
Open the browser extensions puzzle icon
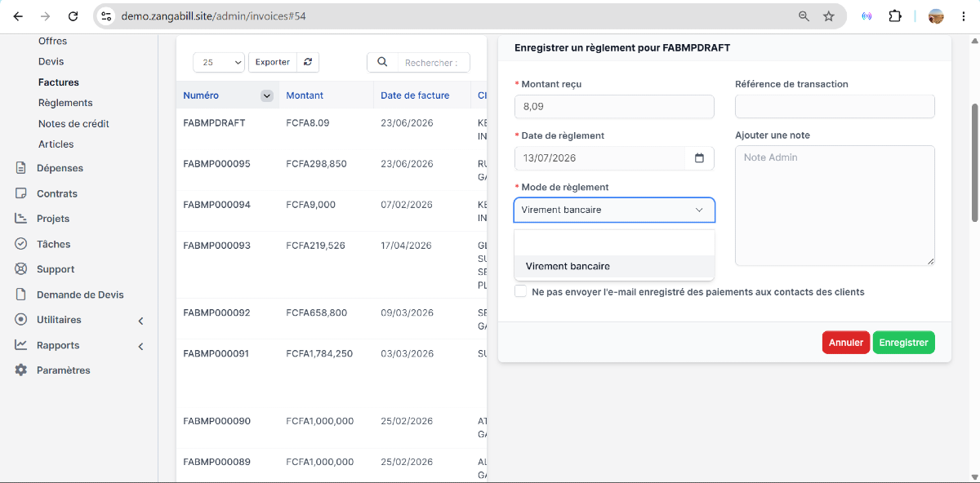[895, 16]
